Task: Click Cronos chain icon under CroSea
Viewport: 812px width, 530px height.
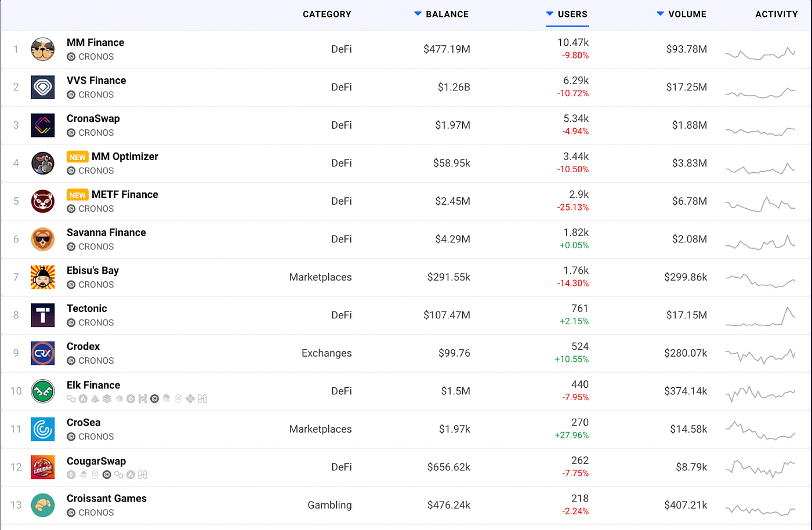Action: (x=71, y=437)
